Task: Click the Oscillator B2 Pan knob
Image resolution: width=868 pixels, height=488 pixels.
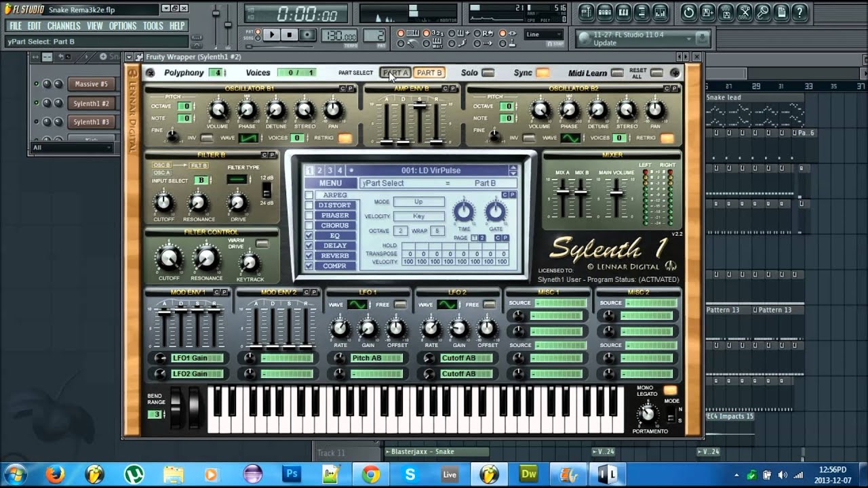Action: pos(655,109)
